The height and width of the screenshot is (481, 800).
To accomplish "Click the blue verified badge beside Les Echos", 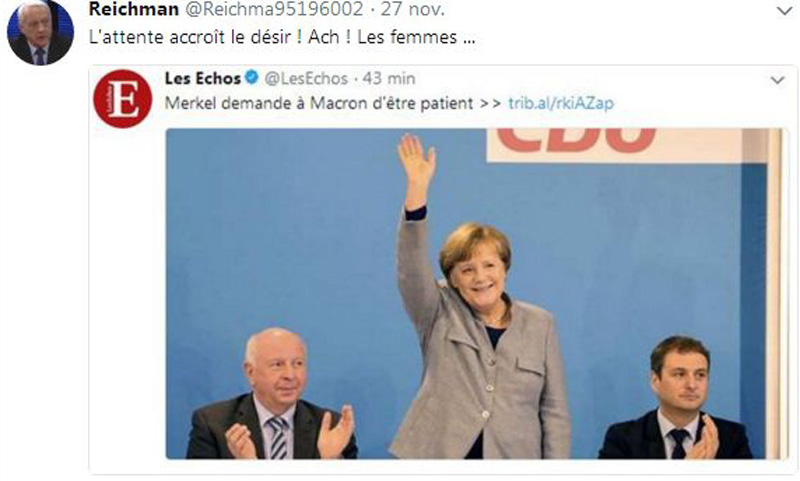I will click(x=252, y=78).
